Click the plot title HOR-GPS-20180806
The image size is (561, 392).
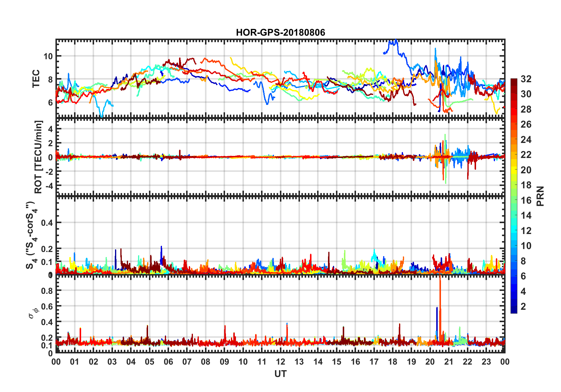[x=280, y=32]
